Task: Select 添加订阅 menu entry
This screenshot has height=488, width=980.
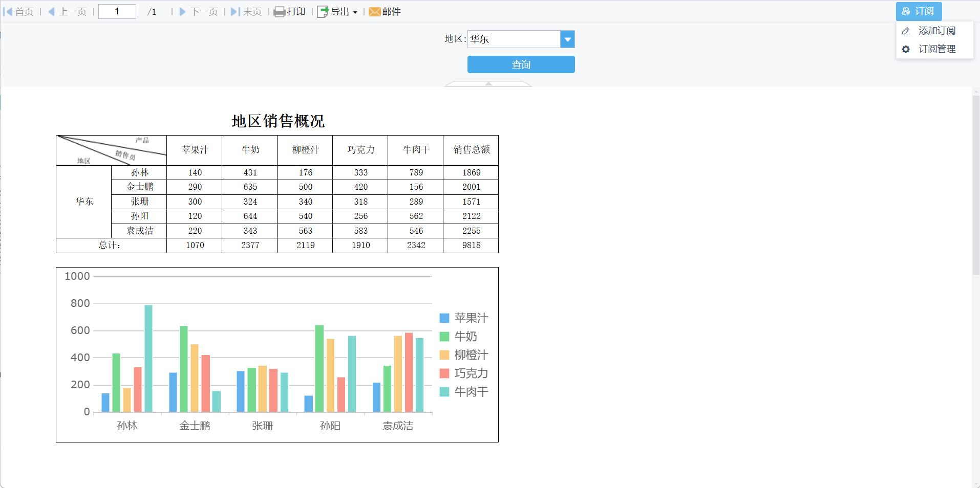Action: (x=935, y=31)
